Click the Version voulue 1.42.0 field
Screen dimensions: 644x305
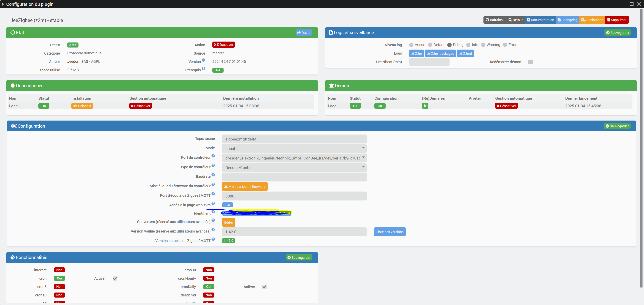coord(294,232)
